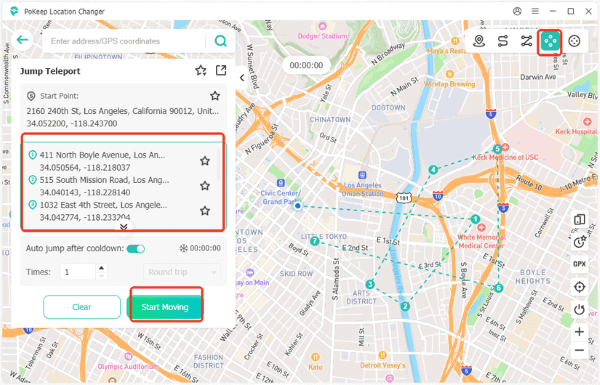
Task: Zoom in the map with plus
Action: coord(579,331)
